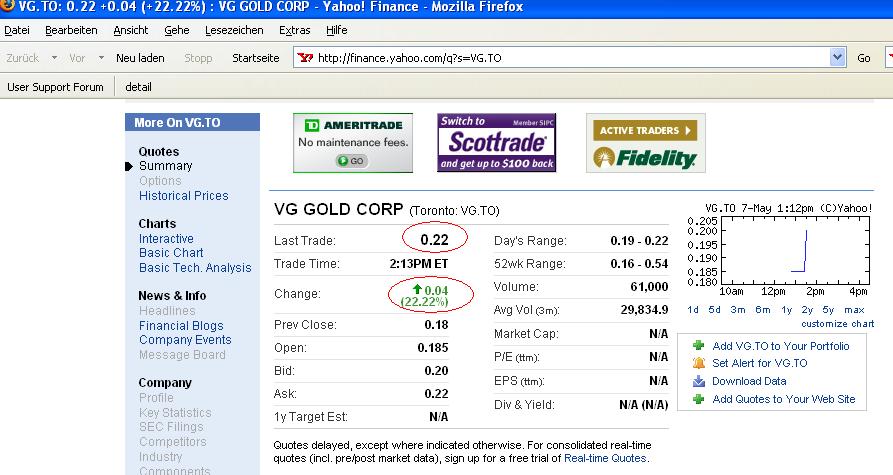Click the 52wk Range value 0.16 - 0.54
The width and height of the screenshot is (893, 475).
click(639, 264)
